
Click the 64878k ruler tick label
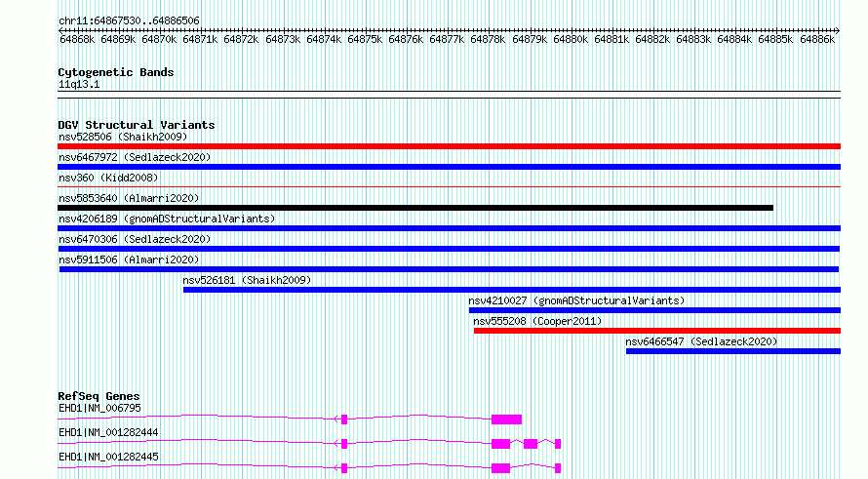pos(488,39)
